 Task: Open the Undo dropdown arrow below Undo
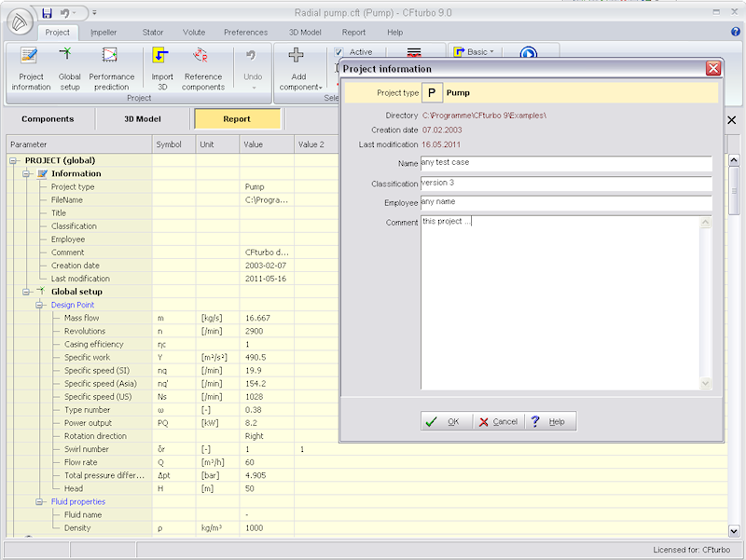(x=253, y=88)
